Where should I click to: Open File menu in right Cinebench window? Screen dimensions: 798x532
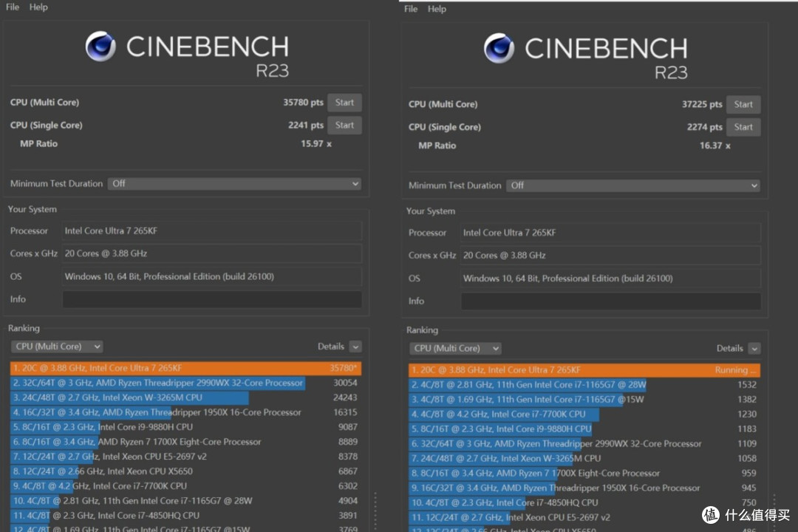(x=411, y=9)
